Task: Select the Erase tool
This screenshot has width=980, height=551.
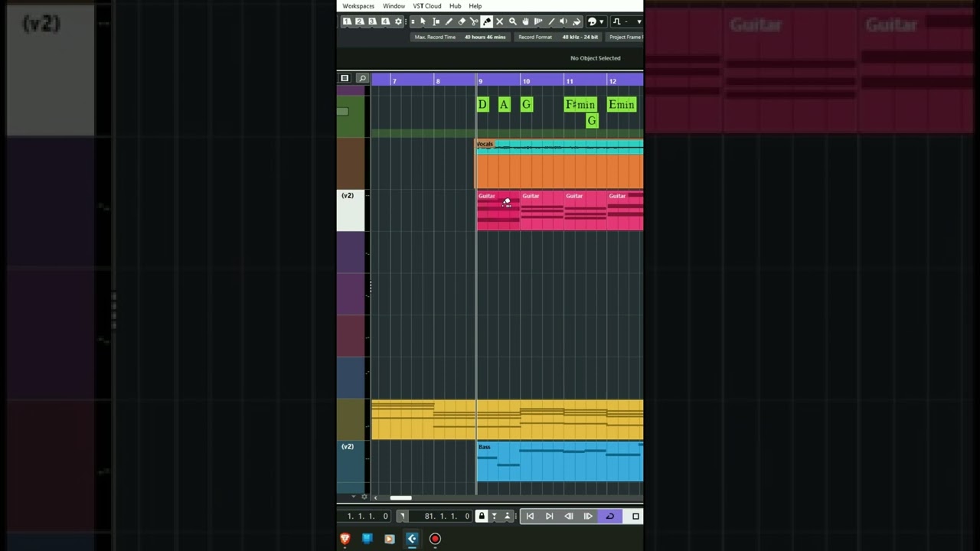Action: point(462,21)
